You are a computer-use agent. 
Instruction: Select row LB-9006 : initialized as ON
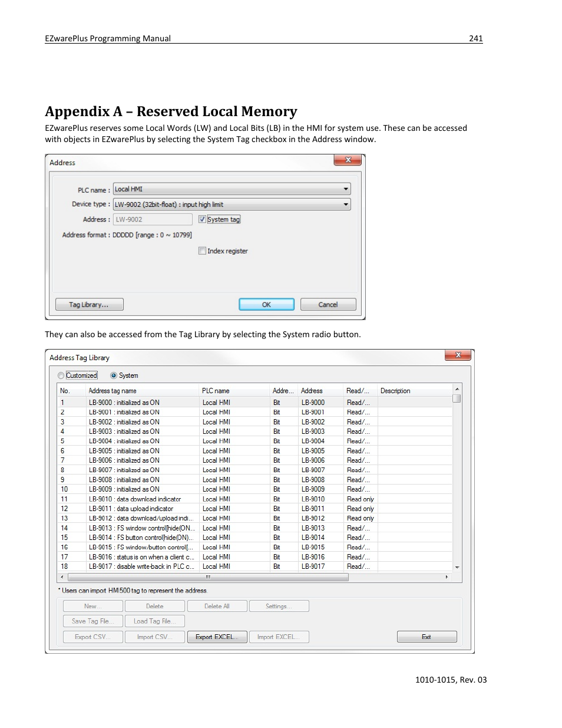coord(255,460)
